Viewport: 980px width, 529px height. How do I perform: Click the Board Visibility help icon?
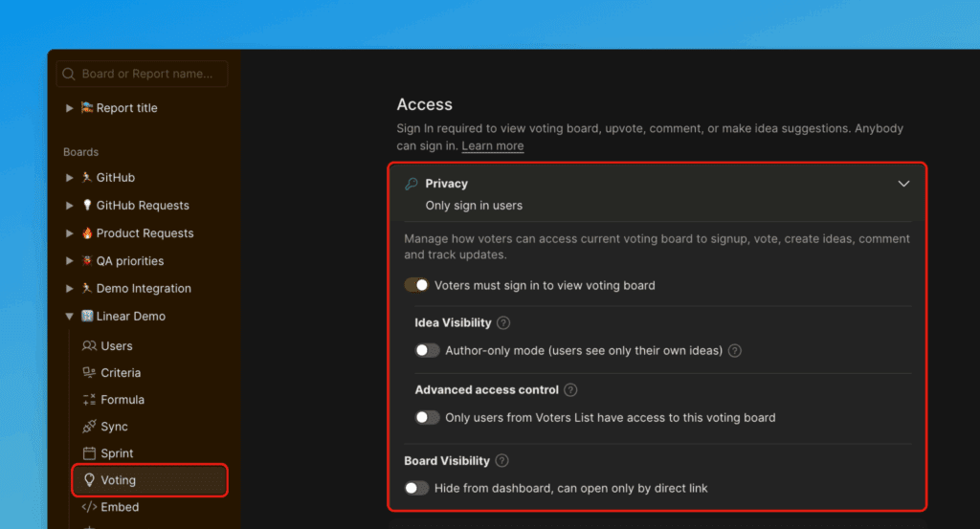click(502, 461)
